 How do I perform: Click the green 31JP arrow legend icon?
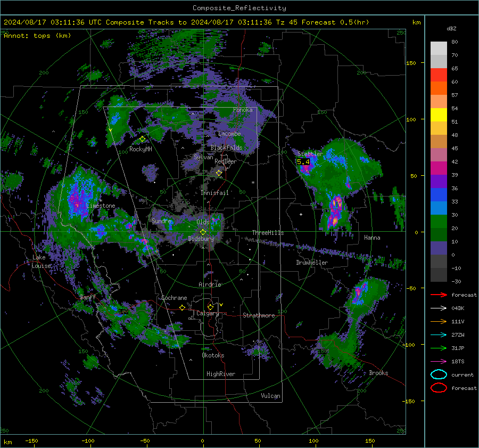[x=439, y=348]
